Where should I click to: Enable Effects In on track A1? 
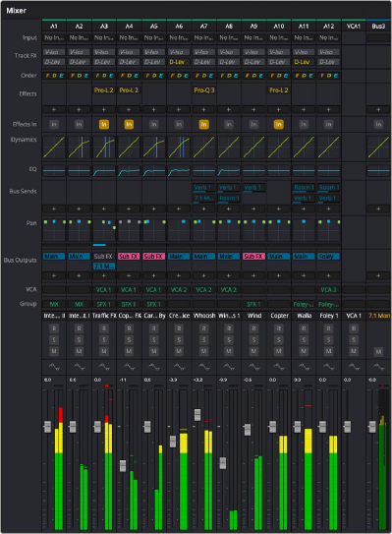tap(54, 124)
